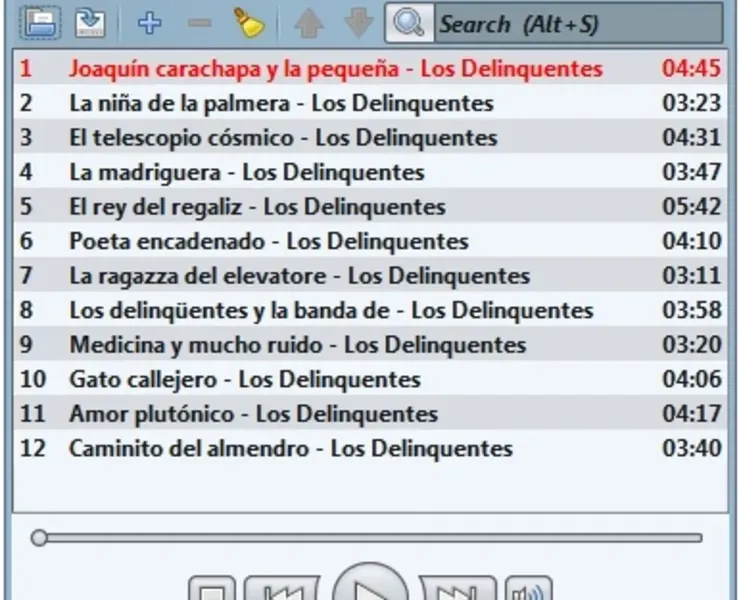Open files with the folder icon
Screen dimensions: 739x600
(41, 23)
